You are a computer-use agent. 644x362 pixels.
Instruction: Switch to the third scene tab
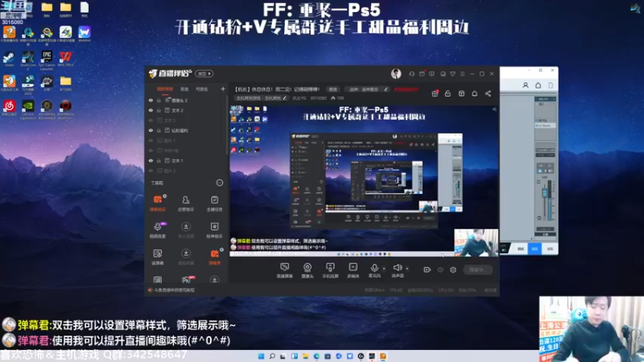point(202,89)
